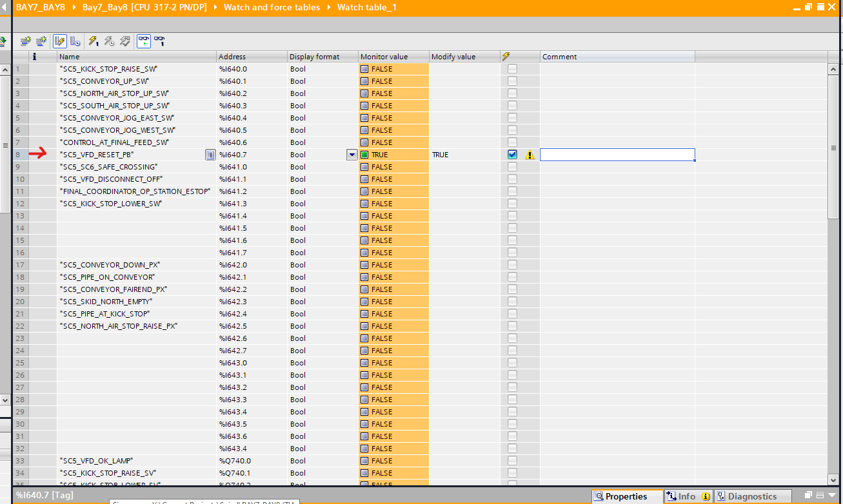Switch to the Diagnostics tab
The image size is (843, 504).
coord(752,496)
